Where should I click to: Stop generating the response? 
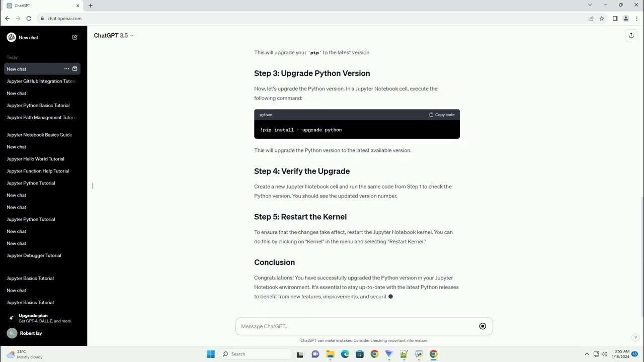[482, 326]
